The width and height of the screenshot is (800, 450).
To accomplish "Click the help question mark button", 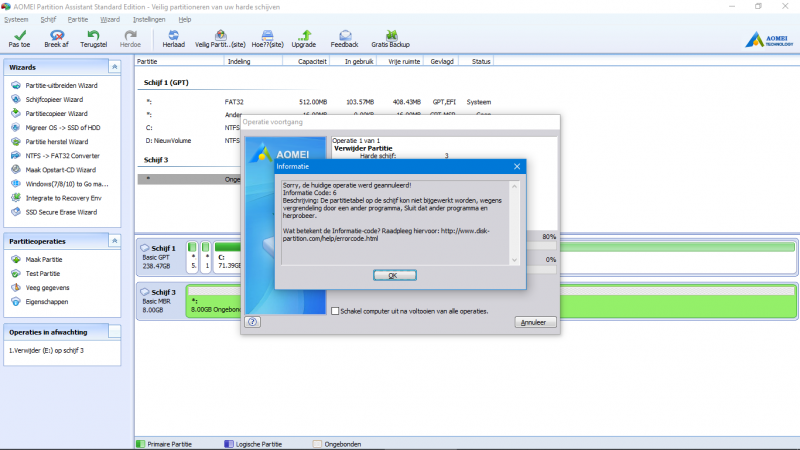I will tap(253, 322).
